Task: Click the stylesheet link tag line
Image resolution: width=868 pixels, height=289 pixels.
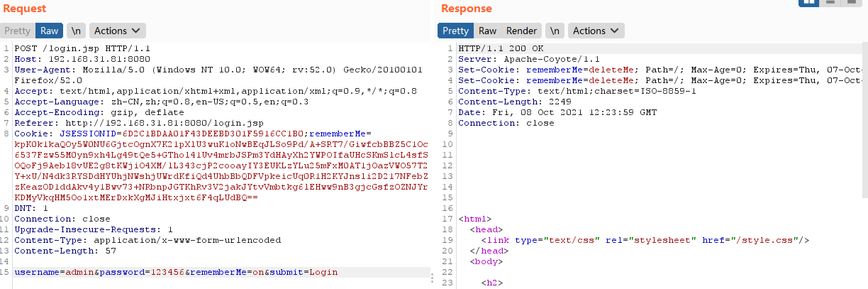Action: (x=645, y=241)
